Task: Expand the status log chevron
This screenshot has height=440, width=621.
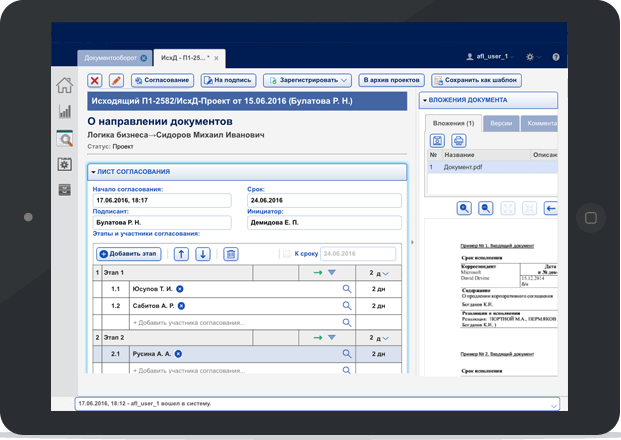Action: pos(554,406)
